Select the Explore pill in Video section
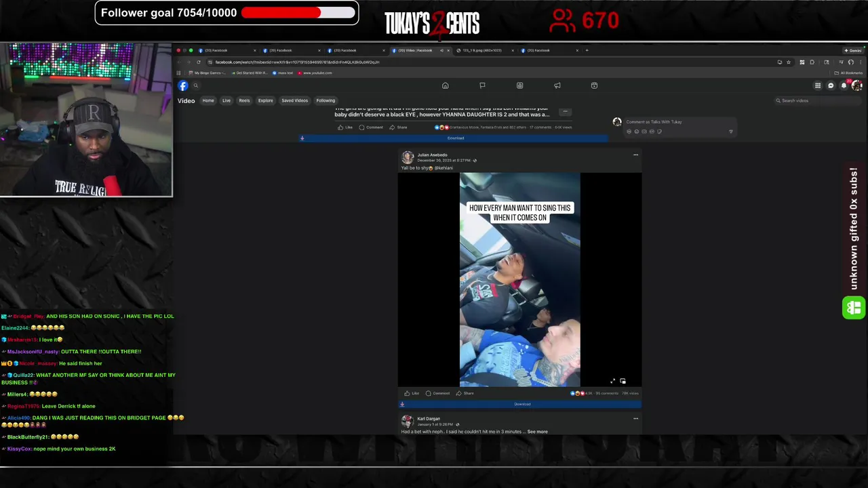868x488 pixels. tap(265, 100)
